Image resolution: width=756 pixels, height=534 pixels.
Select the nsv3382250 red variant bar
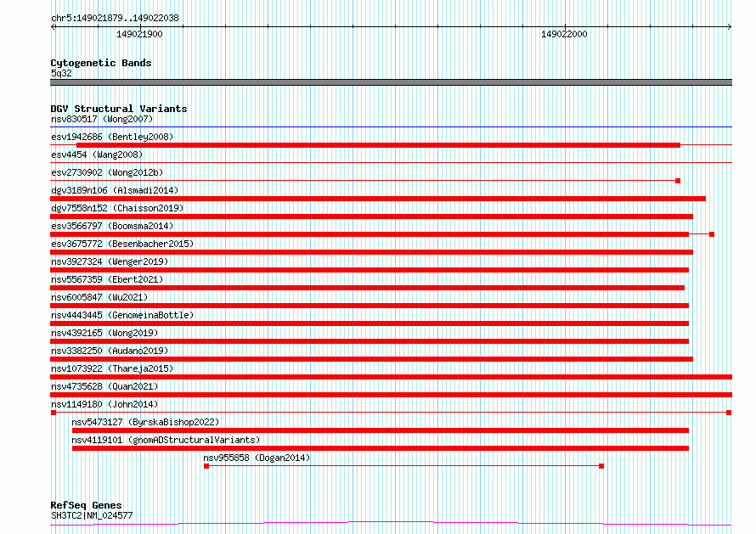[x=371, y=359]
